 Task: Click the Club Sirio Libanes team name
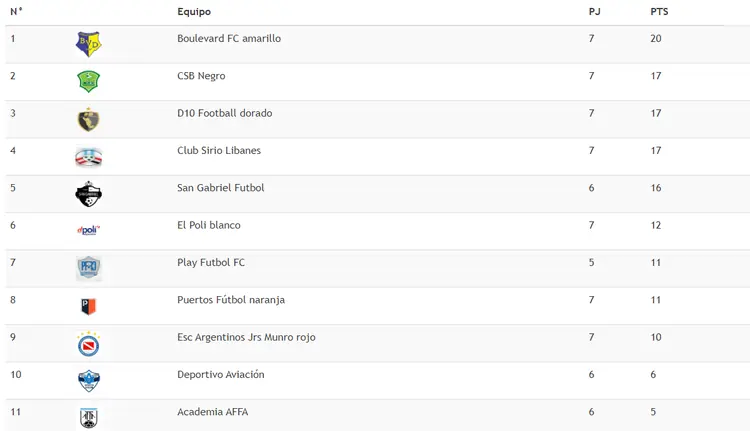click(x=219, y=150)
